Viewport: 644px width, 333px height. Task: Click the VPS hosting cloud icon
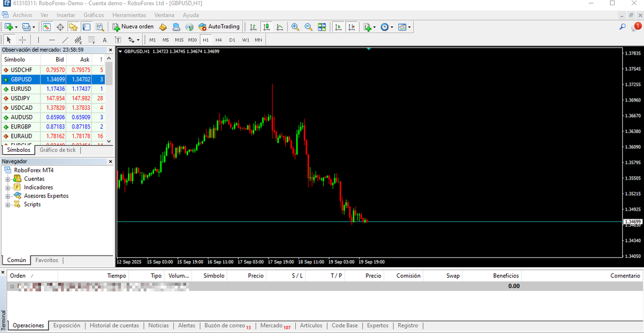[x=176, y=27]
